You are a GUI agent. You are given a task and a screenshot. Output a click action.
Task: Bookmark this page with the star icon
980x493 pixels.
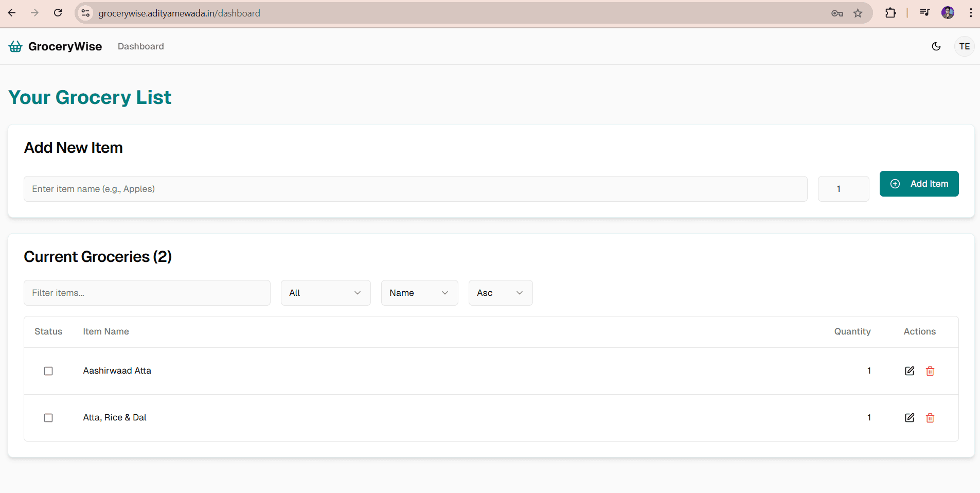tap(858, 13)
